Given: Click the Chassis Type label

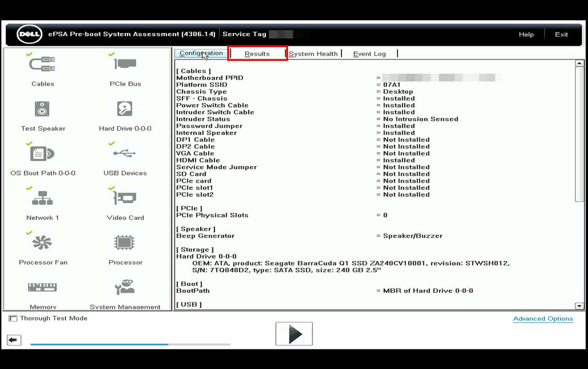Looking at the screenshot, I should 202,92.
